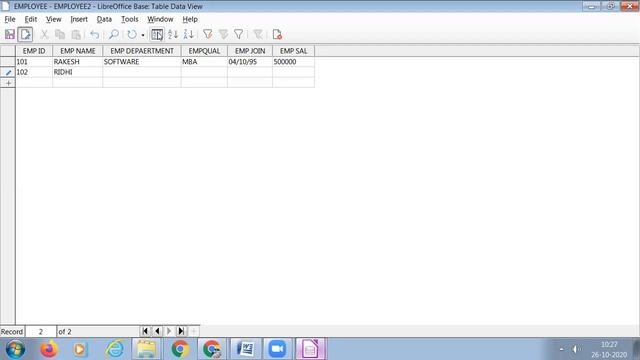The height and width of the screenshot is (360, 640).
Task: Cut selection toolbar icon
Action: click(x=44, y=35)
